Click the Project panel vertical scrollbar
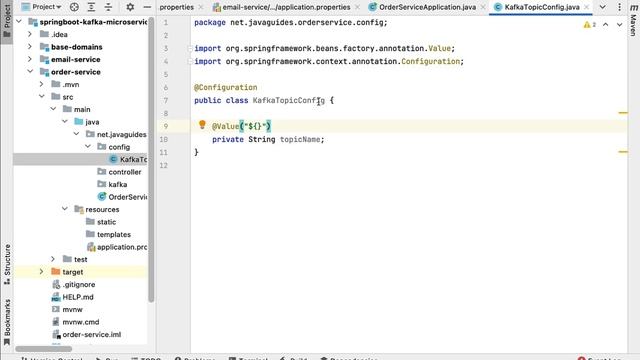 point(151,159)
